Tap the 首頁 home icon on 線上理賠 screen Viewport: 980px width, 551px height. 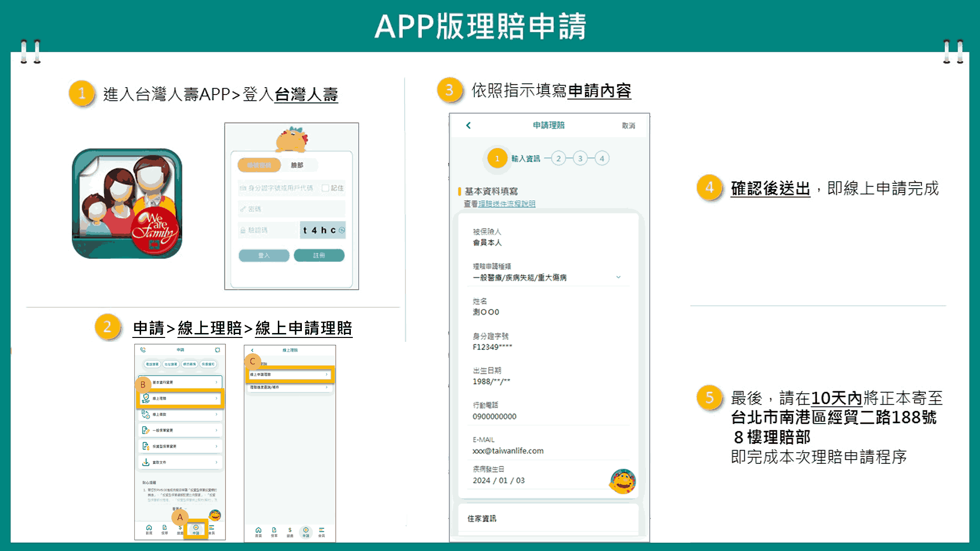(x=258, y=532)
